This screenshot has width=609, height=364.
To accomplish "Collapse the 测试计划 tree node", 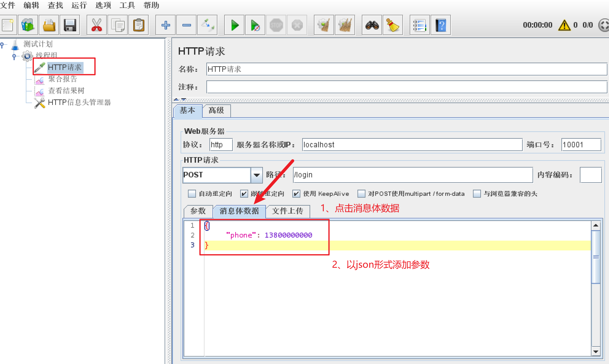I will (x=2, y=45).
